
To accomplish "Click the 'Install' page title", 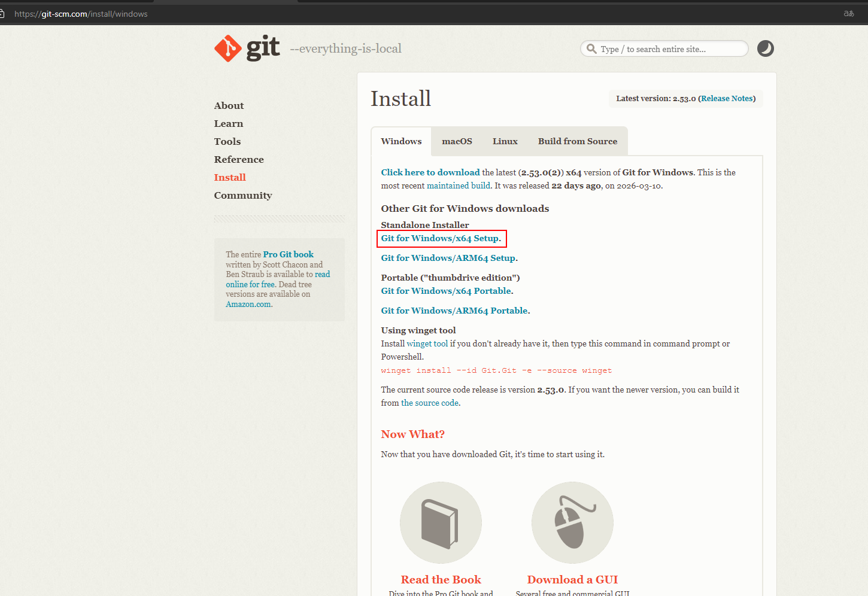I will point(400,99).
